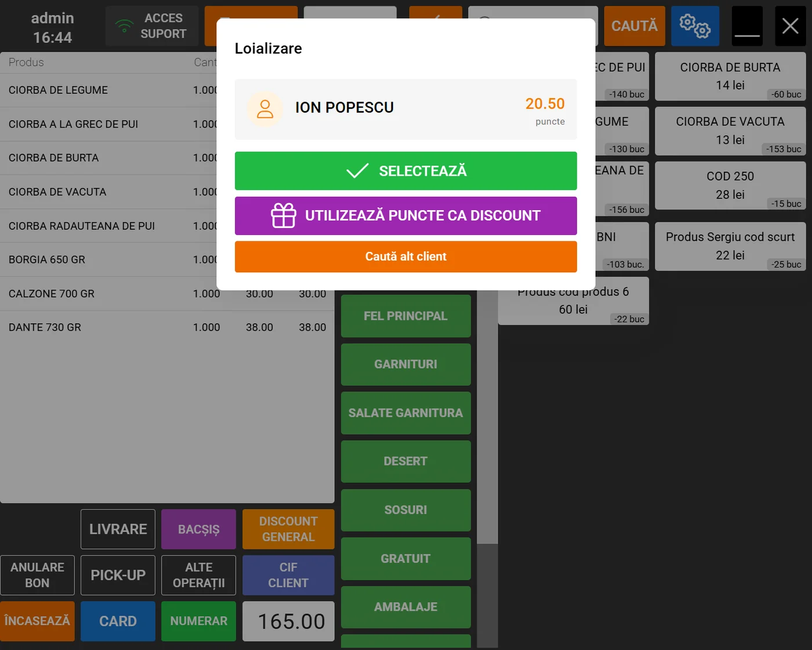
Task: Click the 165.00 total amount field
Action: coord(288,622)
